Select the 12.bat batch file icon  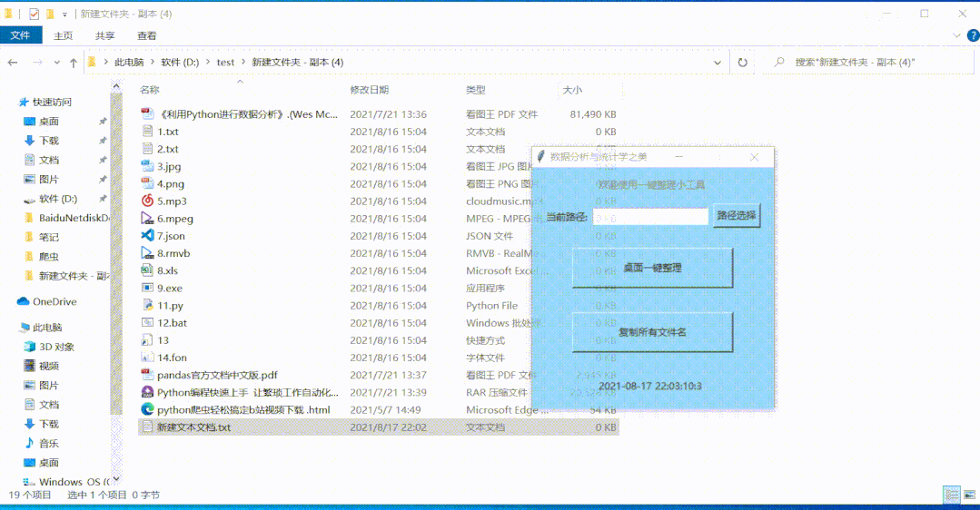[x=147, y=323]
